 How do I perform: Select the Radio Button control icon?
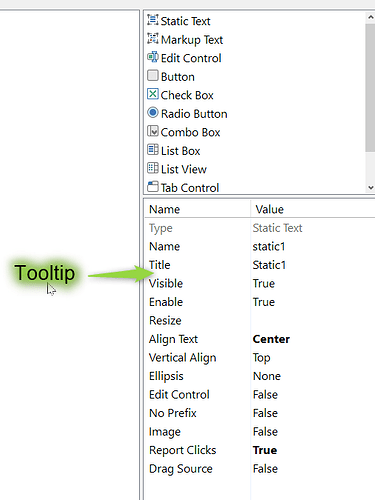point(153,112)
